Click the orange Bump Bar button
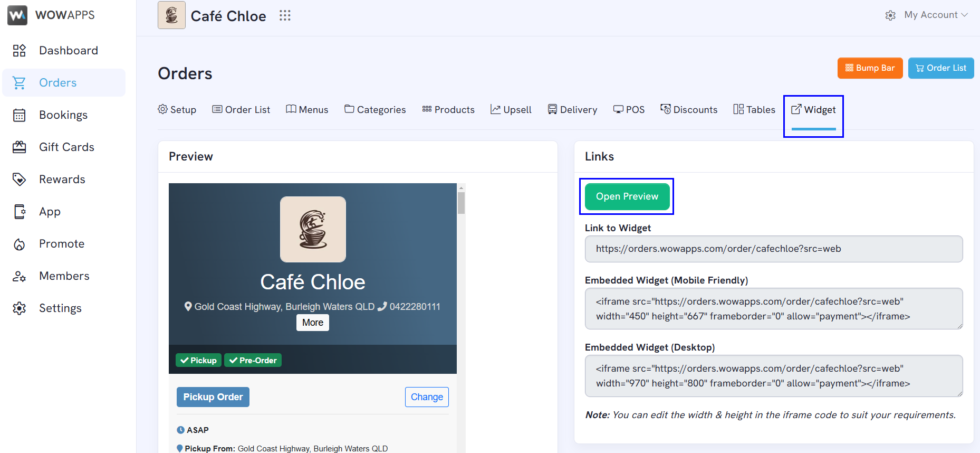Screen dimensions: 980x453 (x=870, y=68)
